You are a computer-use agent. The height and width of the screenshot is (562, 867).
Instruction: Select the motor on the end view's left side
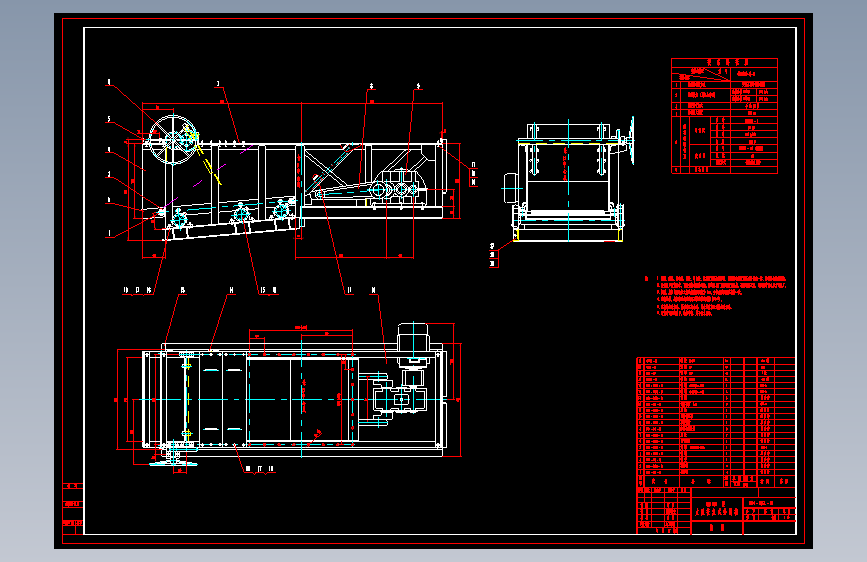510,189
